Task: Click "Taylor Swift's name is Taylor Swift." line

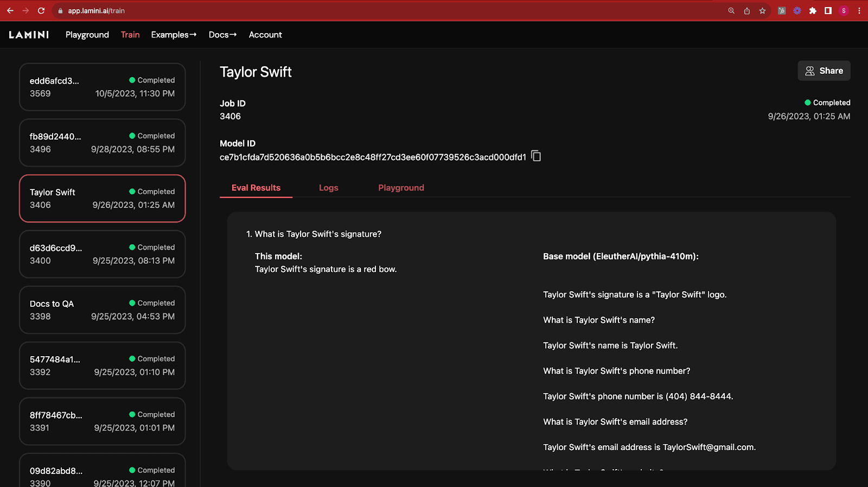Action: point(610,345)
